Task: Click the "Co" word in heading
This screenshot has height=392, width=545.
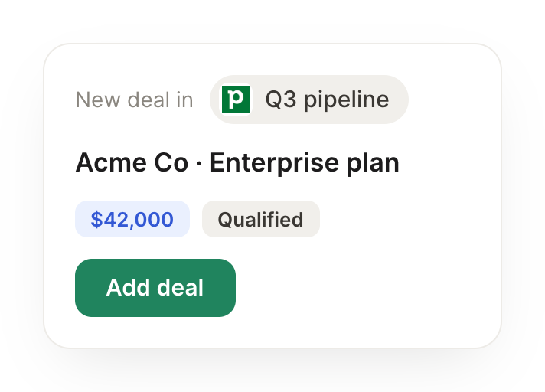Action: (171, 162)
